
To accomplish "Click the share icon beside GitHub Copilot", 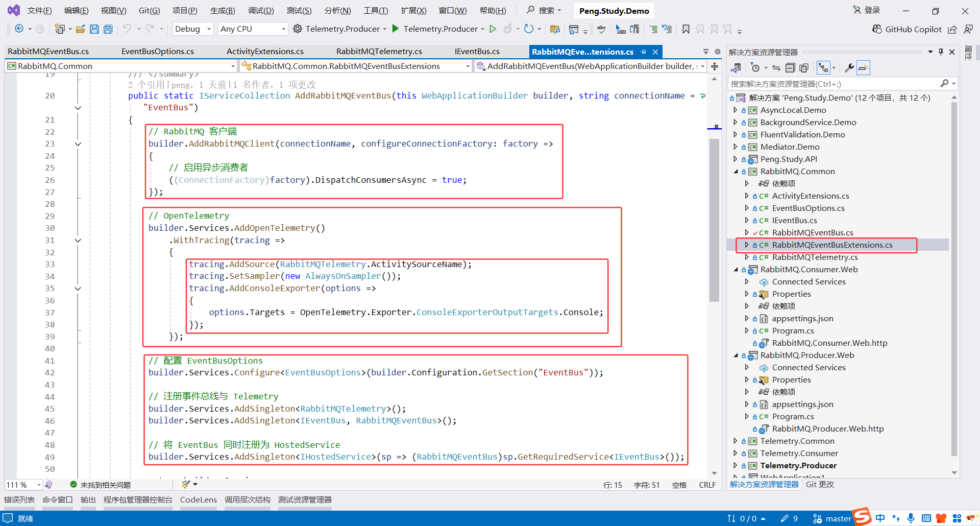I will coord(952,29).
